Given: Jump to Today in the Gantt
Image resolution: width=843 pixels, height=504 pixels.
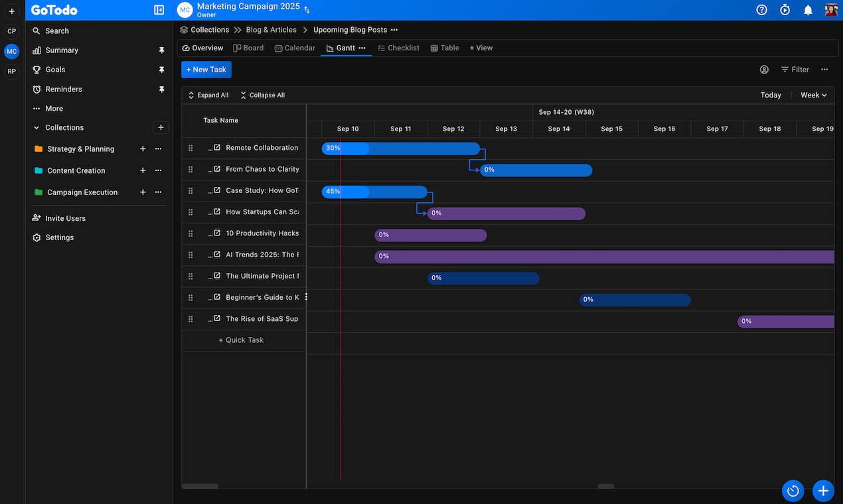Looking at the screenshot, I should click(770, 95).
